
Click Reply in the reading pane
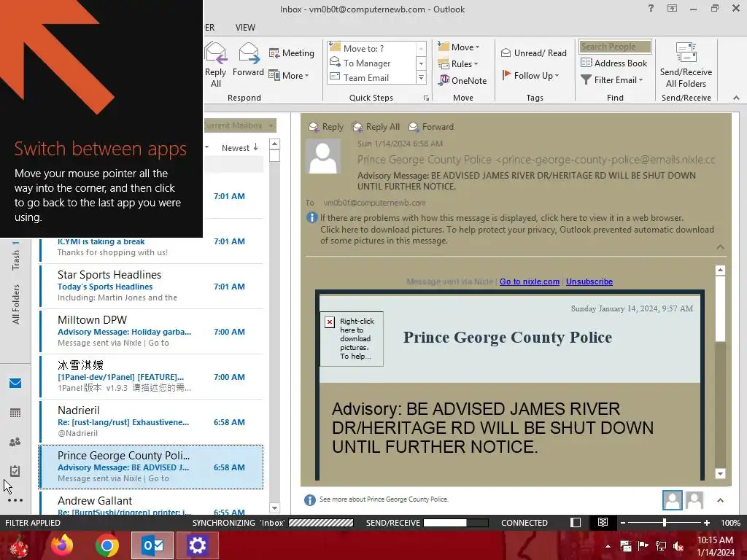click(326, 127)
